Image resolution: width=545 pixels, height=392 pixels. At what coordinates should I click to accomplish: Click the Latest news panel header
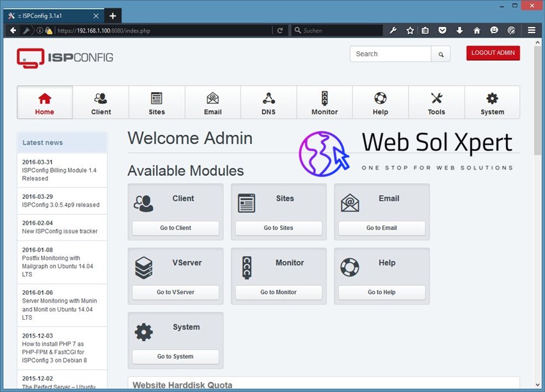click(62, 143)
